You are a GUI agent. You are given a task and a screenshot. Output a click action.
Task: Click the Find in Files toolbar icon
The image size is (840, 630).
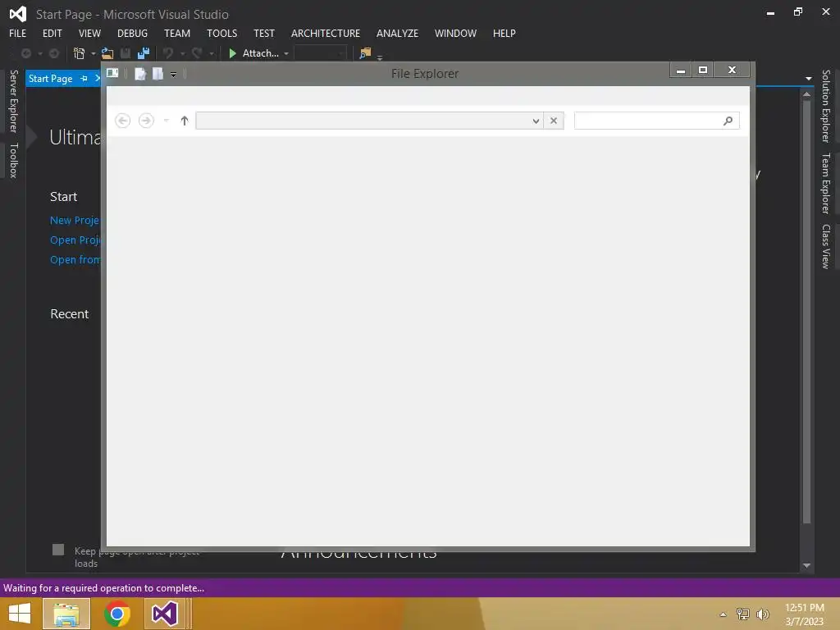[x=365, y=53]
